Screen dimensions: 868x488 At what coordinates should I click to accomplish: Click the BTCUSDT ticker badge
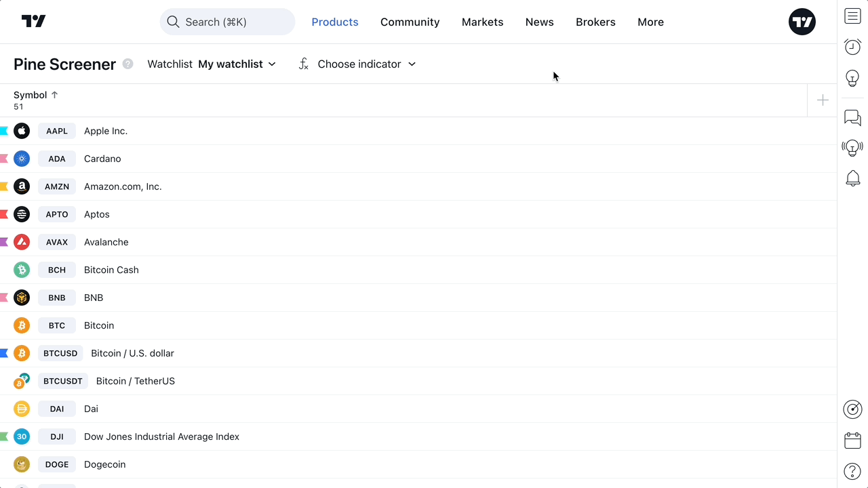(63, 381)
